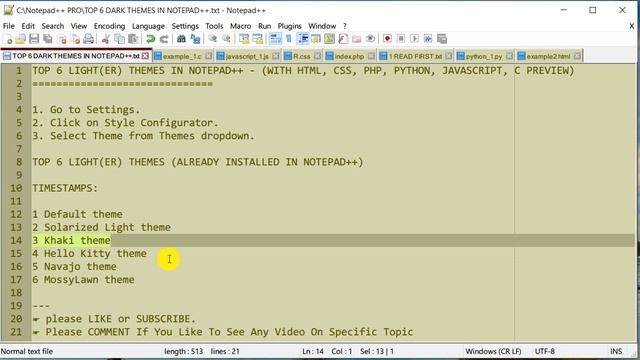
Task: Close the TOP 6 DARK THEMES tab
Action: [145, 56]
